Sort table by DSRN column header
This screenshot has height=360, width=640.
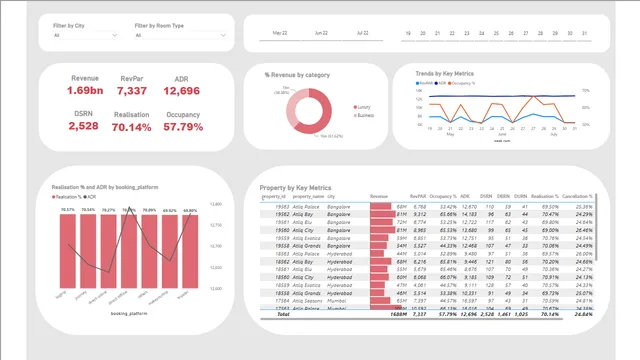486,197
